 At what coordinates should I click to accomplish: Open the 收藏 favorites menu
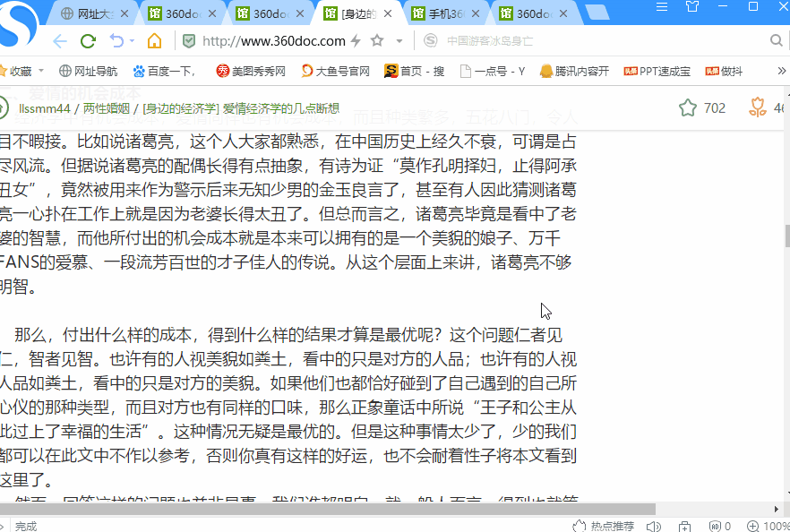click(21, 71)
